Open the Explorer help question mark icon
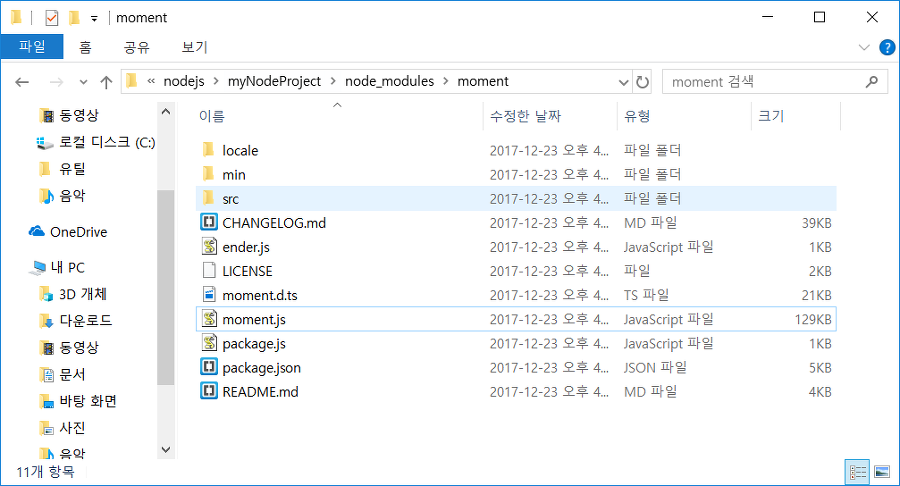The image size is (900, 486). (887, 47)
